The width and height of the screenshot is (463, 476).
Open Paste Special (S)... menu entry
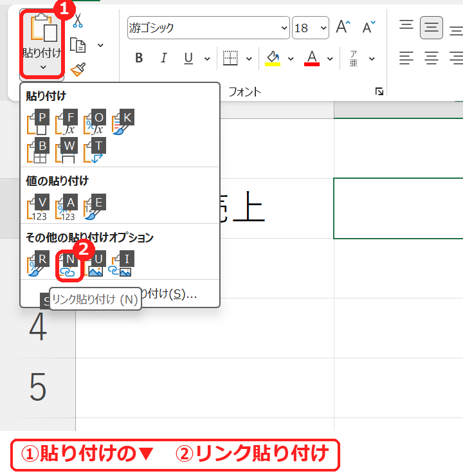[x=120, y=294]
